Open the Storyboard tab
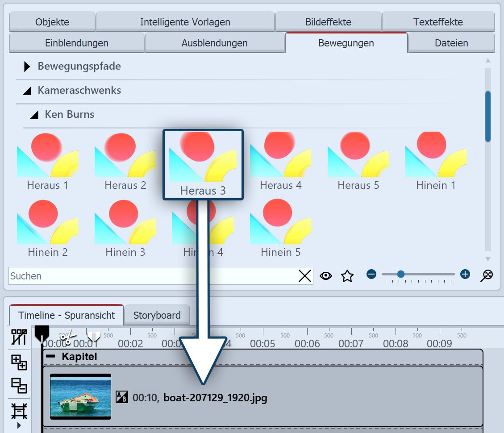This screenshot has width=504, height=433. click(157, 315)
